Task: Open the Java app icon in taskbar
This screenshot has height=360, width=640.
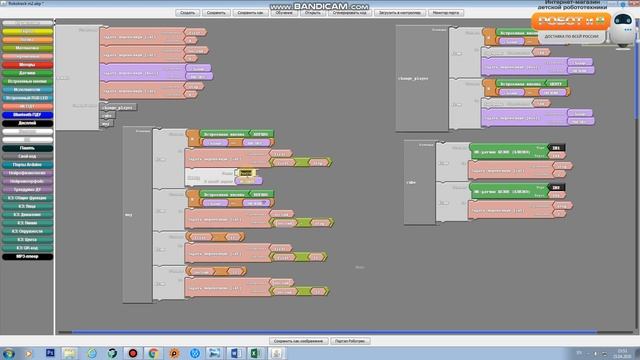Action: coord(276,353)
